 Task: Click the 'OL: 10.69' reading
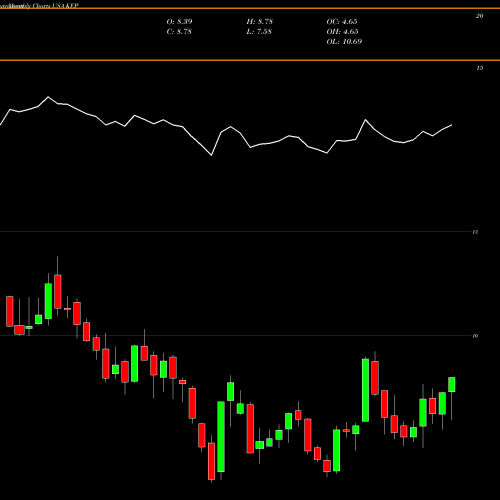(344, 42)
